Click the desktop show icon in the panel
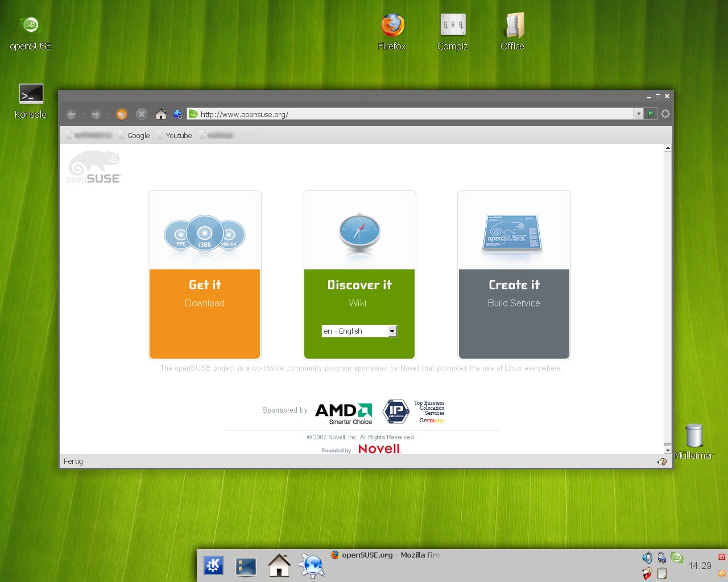 point(246,566)
